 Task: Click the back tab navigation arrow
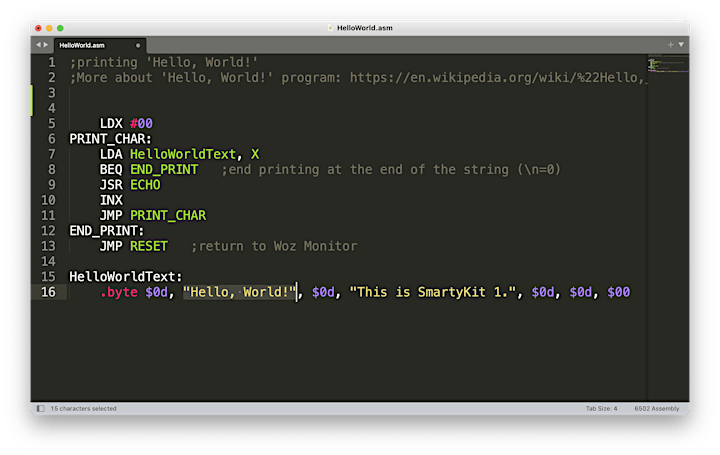coord(39,45)
